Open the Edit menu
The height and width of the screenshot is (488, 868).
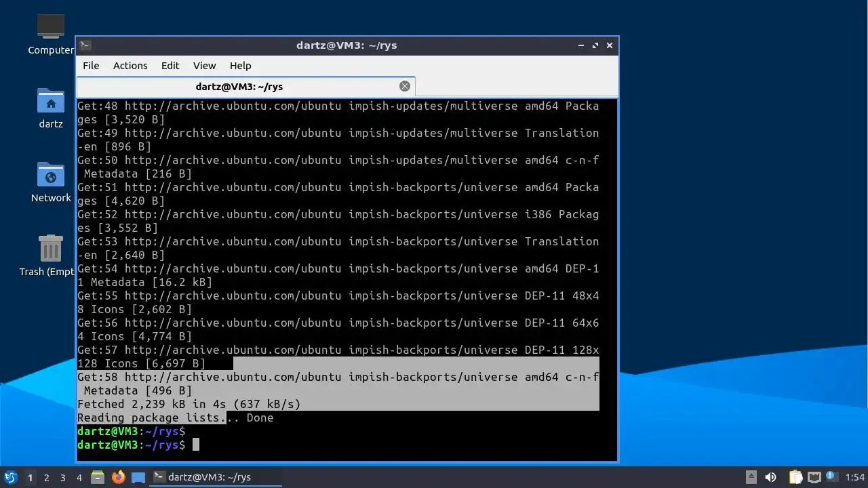tap(170, 66)
